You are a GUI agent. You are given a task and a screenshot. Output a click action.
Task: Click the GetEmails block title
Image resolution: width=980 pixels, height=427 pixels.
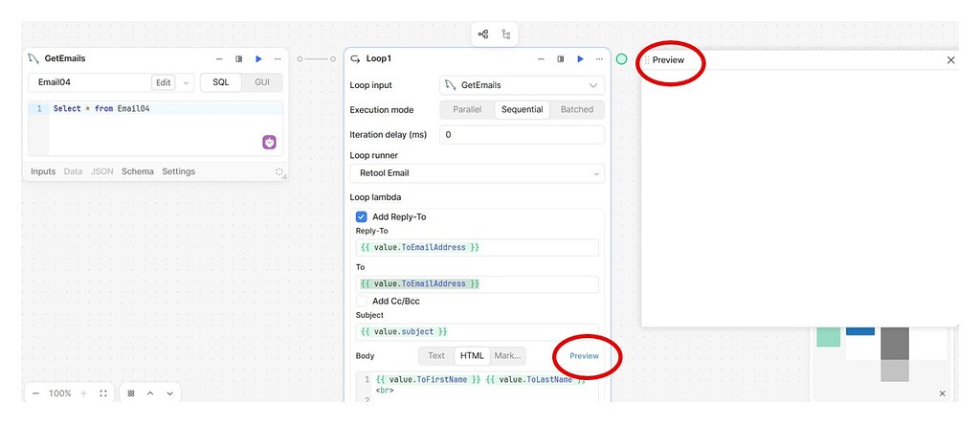click(65, 58)
